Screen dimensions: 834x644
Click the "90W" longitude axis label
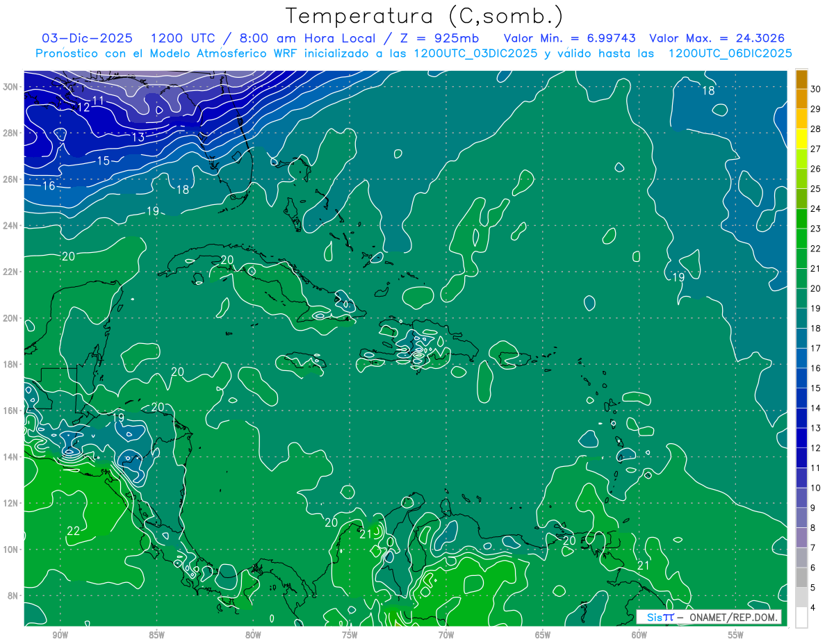point(60,636)
